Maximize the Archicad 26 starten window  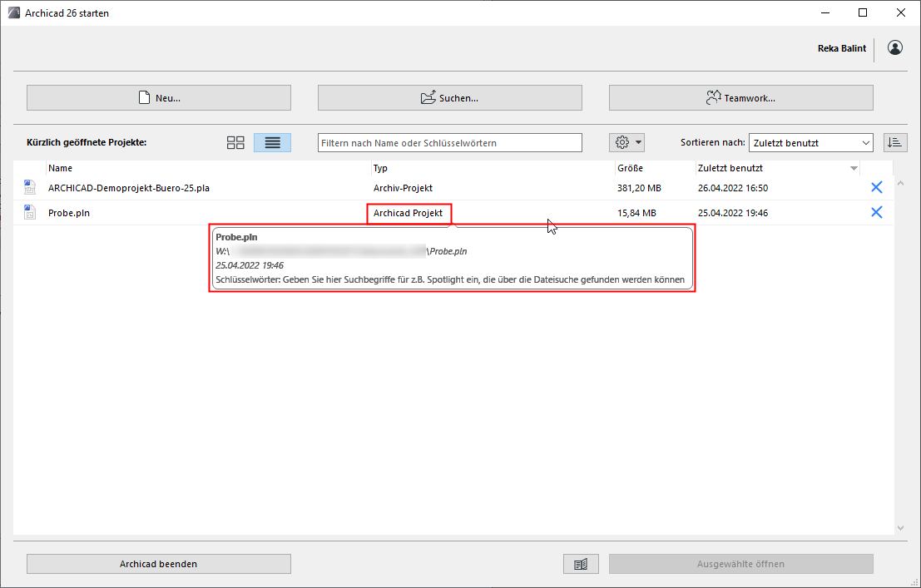(x=862, y=12)
